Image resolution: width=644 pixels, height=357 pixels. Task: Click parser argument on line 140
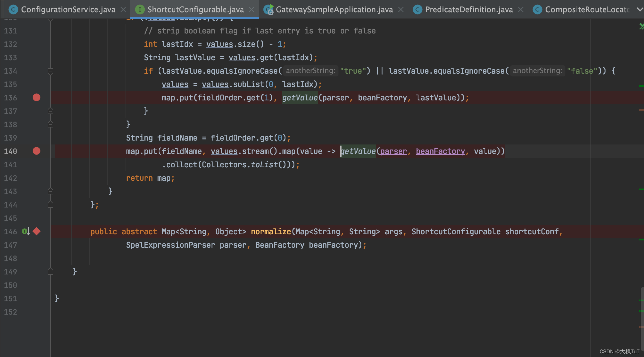click(x=394, y=151)
